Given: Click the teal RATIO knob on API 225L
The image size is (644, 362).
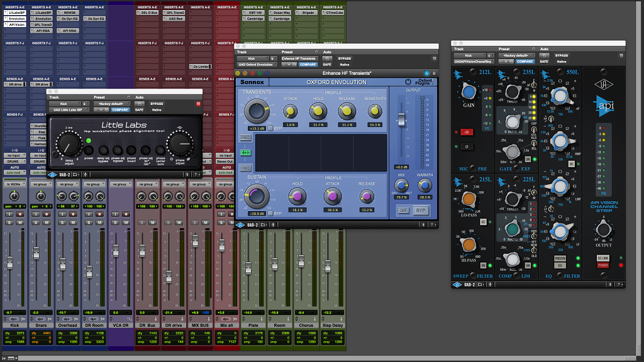Looking at the screenshot, I should point(512,229).
